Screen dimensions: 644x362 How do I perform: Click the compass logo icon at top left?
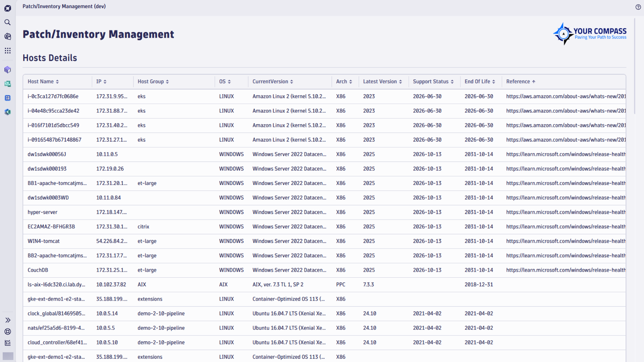coord(7,8)
